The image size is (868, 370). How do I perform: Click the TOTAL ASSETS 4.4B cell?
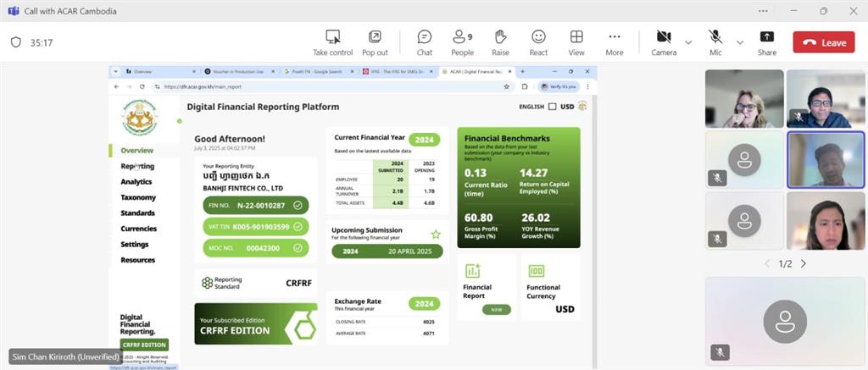tap(390, 202)
